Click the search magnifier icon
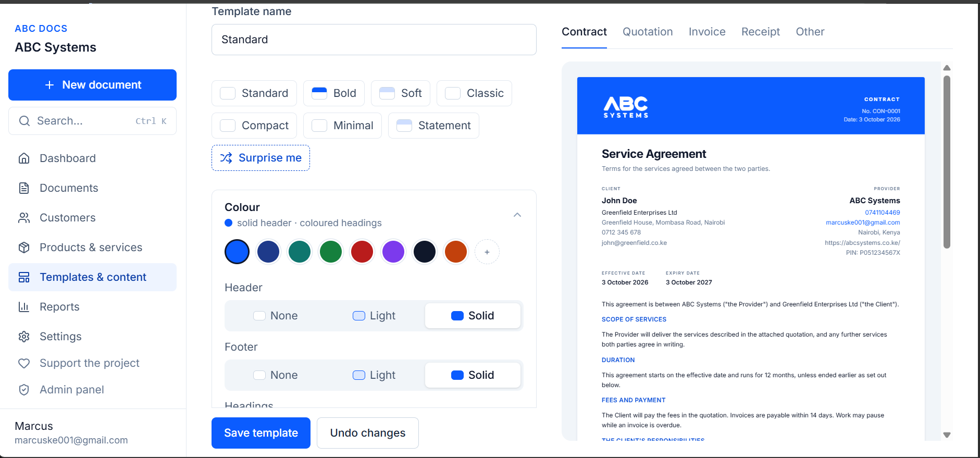The image size is (980, 458). [24, 121]
